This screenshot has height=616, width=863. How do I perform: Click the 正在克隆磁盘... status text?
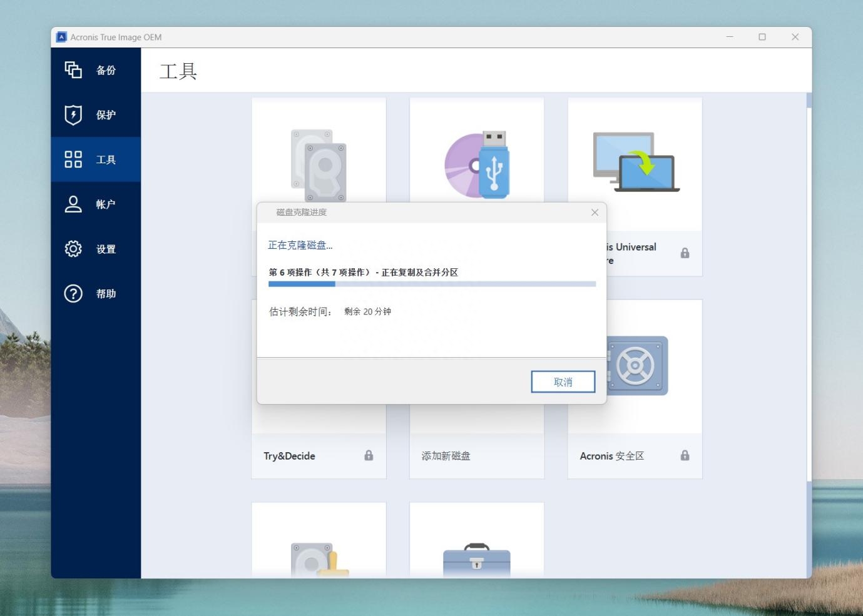pos(300,245)
